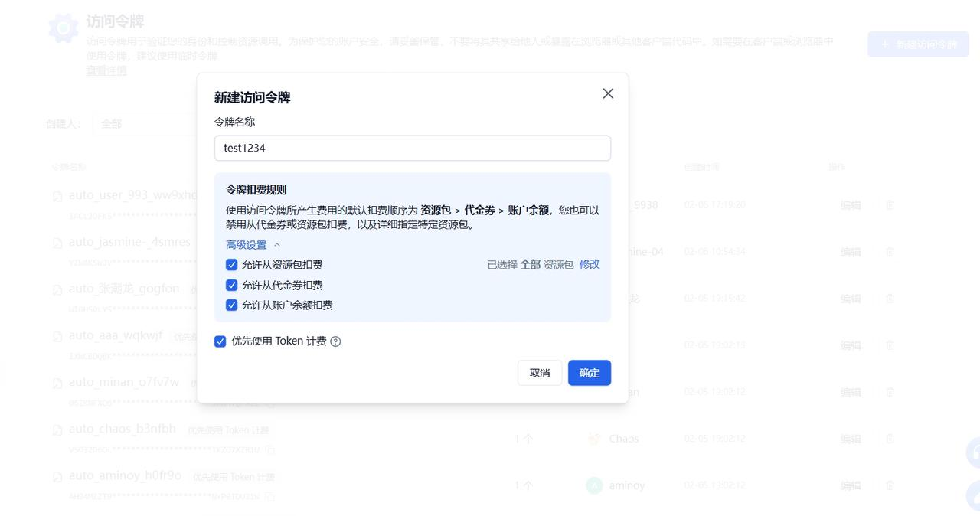Click 编辑 for auto_user_993 token

[851, 205]
